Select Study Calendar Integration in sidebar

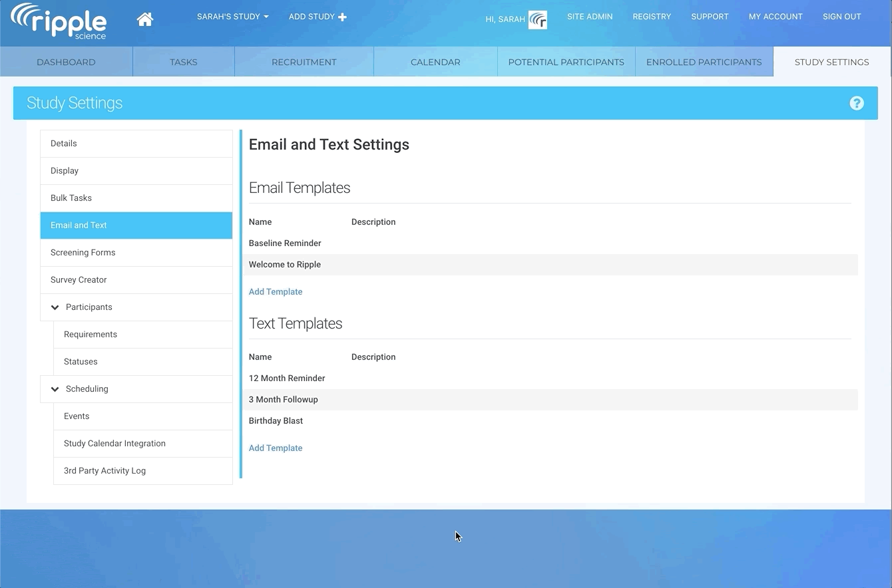point(114,444)
